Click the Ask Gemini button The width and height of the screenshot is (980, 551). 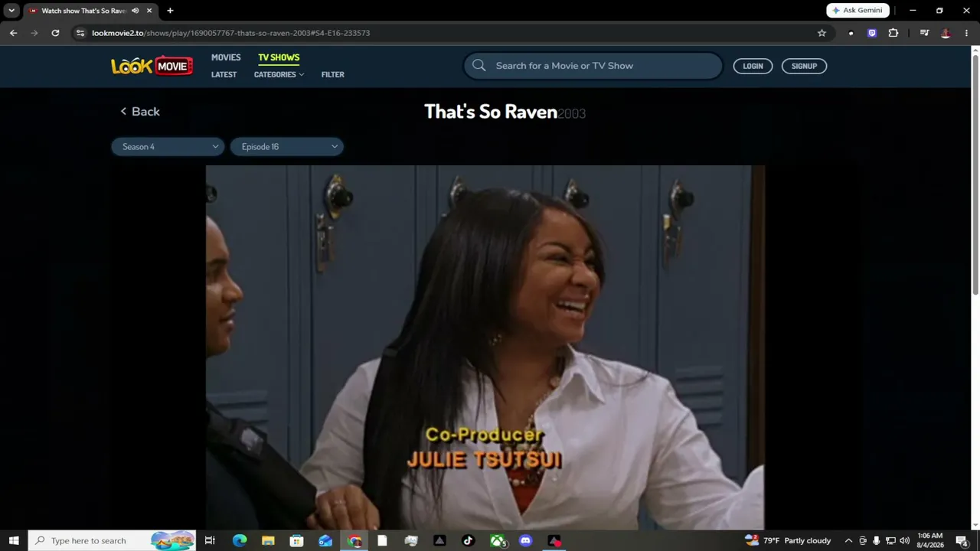[857, 11]
